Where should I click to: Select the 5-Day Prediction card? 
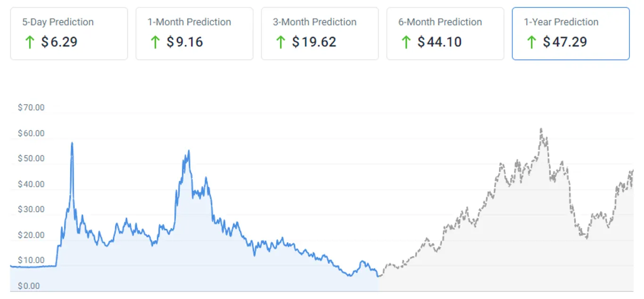tap(69, 33)
